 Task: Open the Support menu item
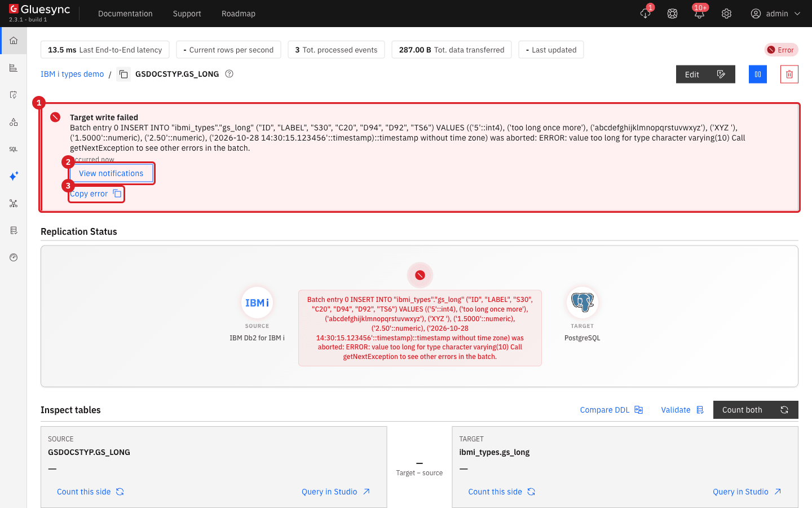(x=187, y=14)
